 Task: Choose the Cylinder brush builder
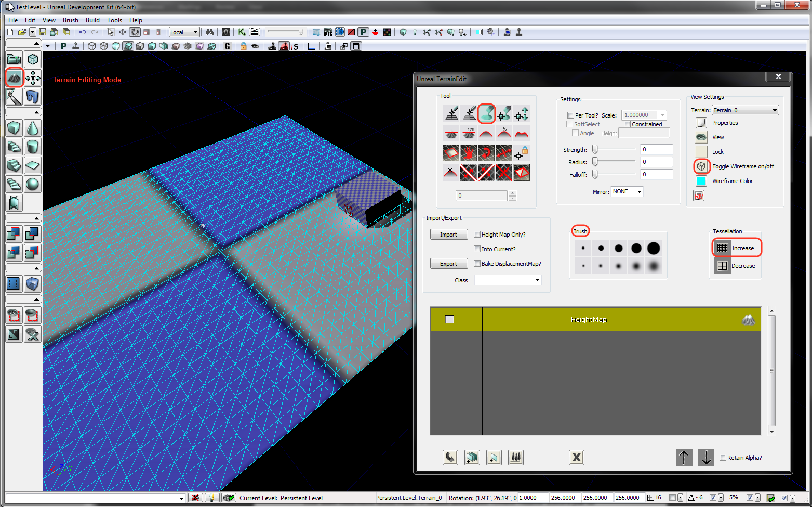click(x=33, y=147)
